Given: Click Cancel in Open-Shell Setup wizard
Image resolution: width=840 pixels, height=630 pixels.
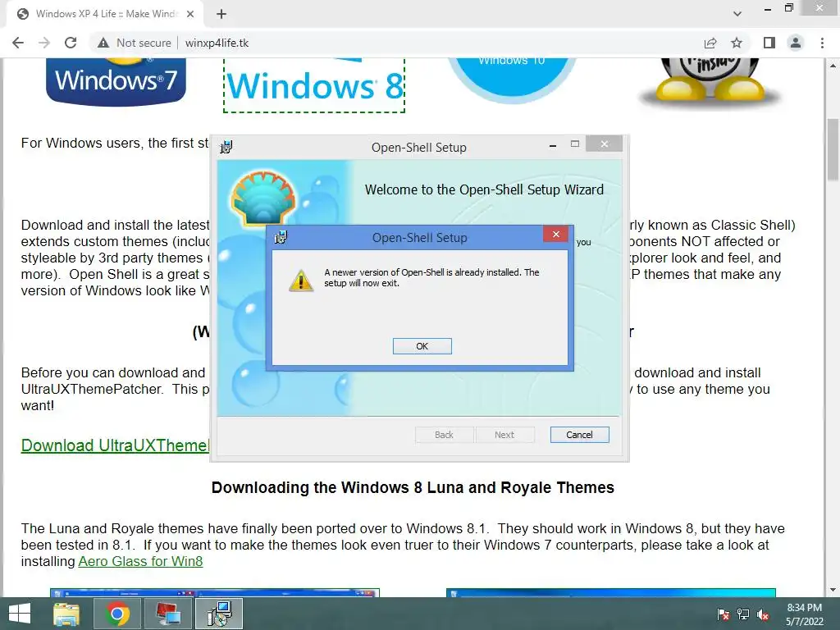Looking at the screenshot, I should 579,435.
